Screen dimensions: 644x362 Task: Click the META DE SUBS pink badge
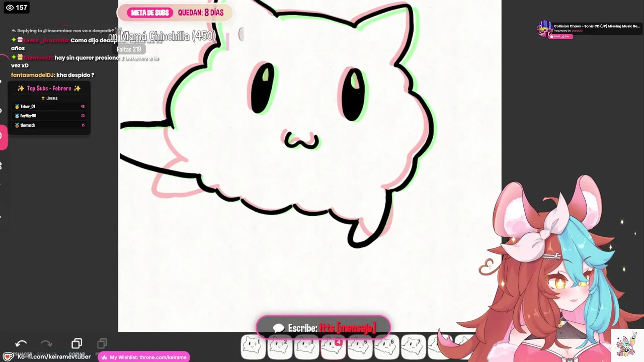(150, 13)
